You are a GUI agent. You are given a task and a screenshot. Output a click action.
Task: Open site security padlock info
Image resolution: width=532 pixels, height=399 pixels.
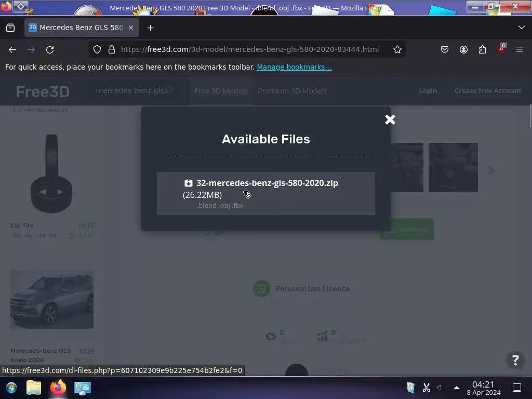click(111, 49)
